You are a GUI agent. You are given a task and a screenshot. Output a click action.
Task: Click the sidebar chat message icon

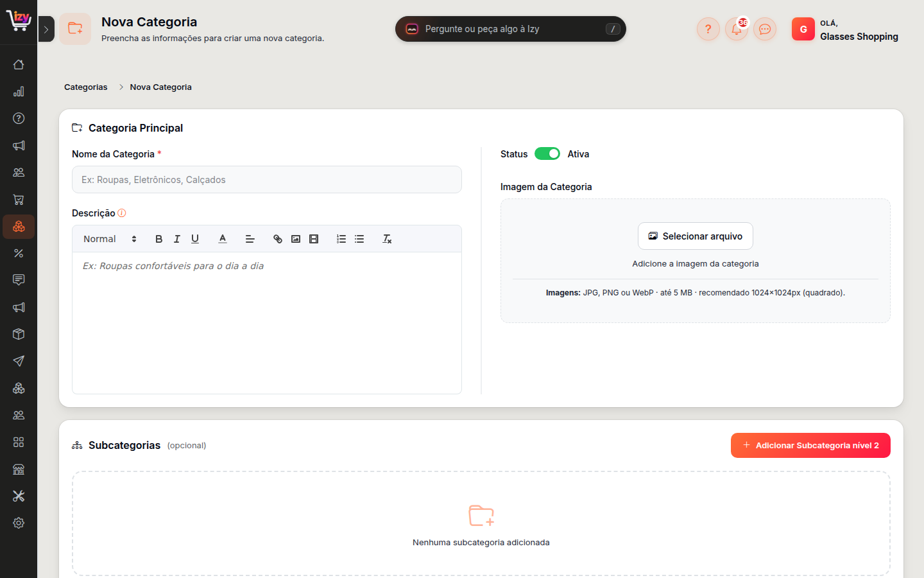(x=19, y=280)
